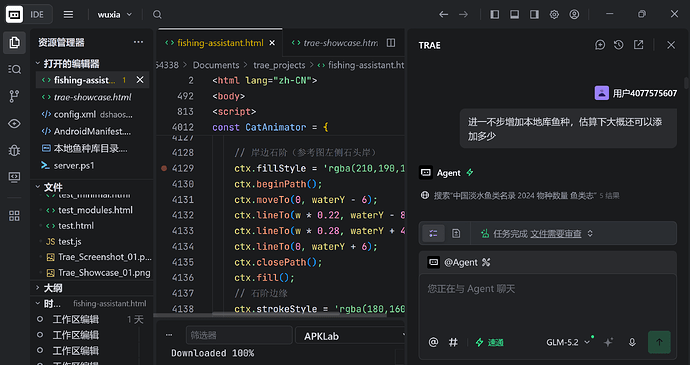The width and height of the screenshot is (690, 365).
Task: Expand the task status chevron toggle
Action: [x=590, y=233]
